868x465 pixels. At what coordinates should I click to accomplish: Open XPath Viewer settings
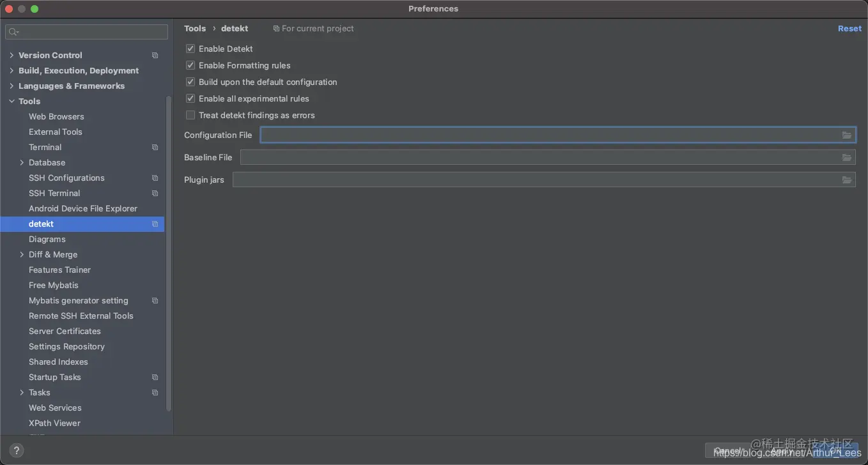(x=54, y=423)
